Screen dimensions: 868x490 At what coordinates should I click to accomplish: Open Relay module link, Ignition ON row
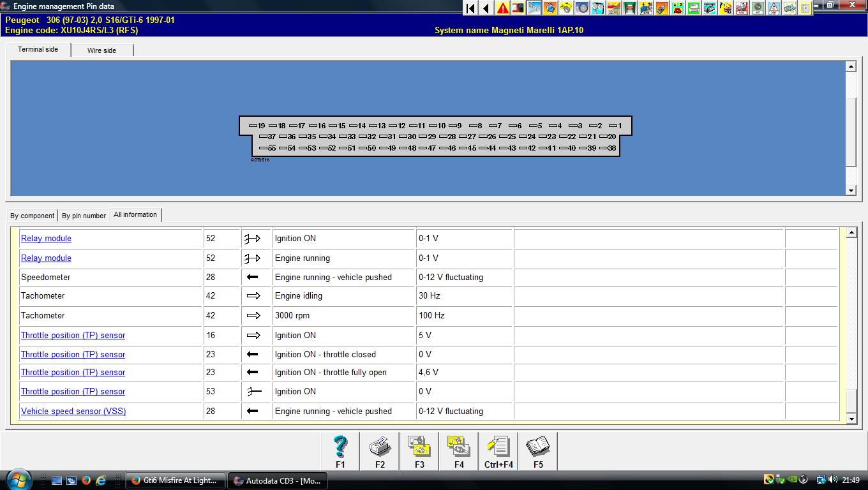tap(46, 238)
